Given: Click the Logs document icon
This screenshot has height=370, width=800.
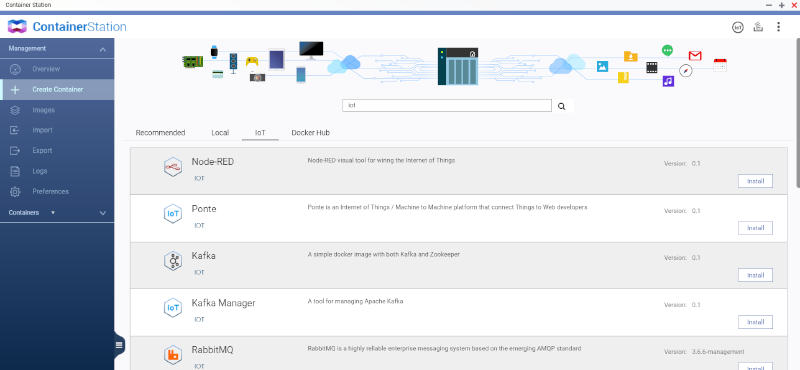Looking at the screenshot, I should point(15,171).
